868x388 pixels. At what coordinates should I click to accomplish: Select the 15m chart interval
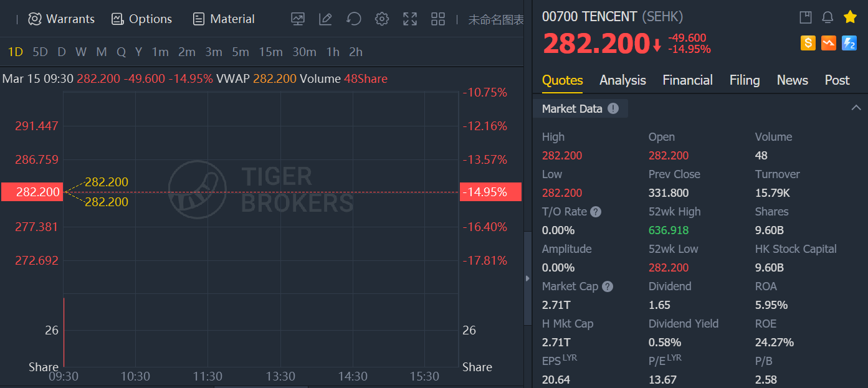point(270,52)
